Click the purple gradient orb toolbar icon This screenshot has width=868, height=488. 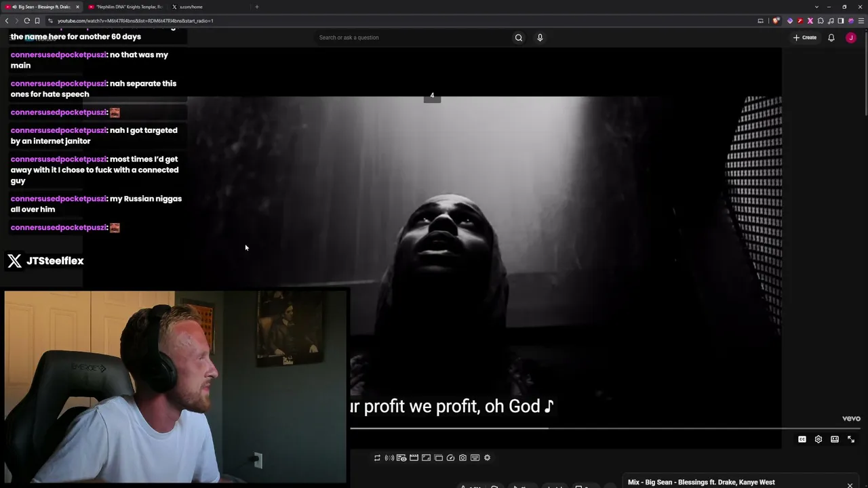tap(851, 21)
